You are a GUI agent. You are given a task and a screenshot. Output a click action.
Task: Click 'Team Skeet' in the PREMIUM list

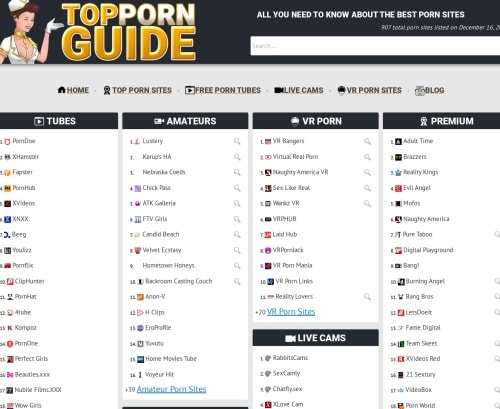[x=421, y=343]
